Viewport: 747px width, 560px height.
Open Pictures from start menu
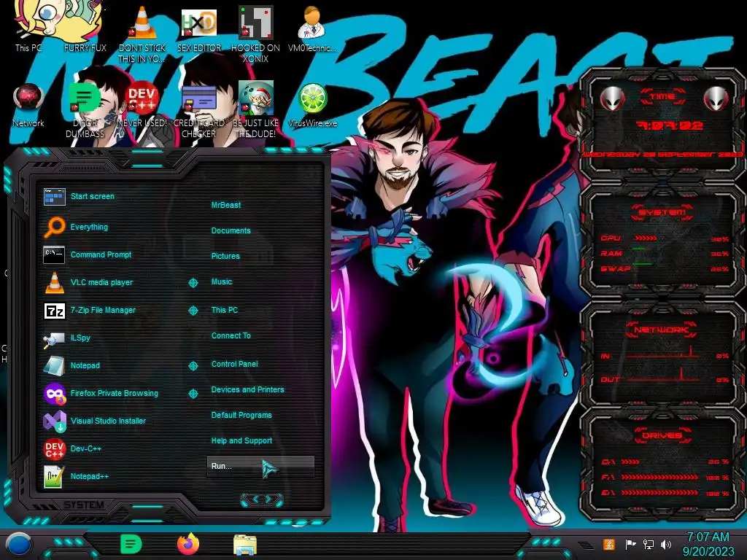pyautogui.click(x=225, y=256)
